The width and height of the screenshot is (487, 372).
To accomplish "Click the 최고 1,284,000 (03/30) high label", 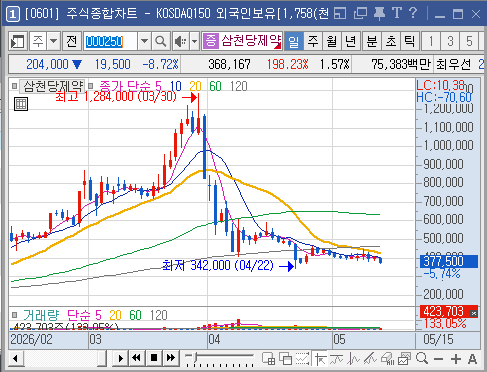I will tap(116, 97).
